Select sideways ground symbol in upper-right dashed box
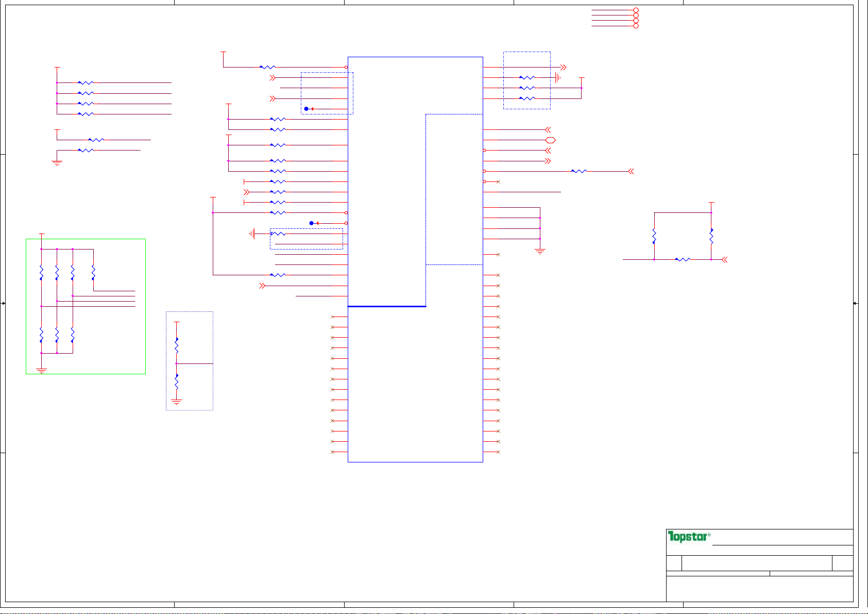The image size is (868, 614). [x=557, y=78]
